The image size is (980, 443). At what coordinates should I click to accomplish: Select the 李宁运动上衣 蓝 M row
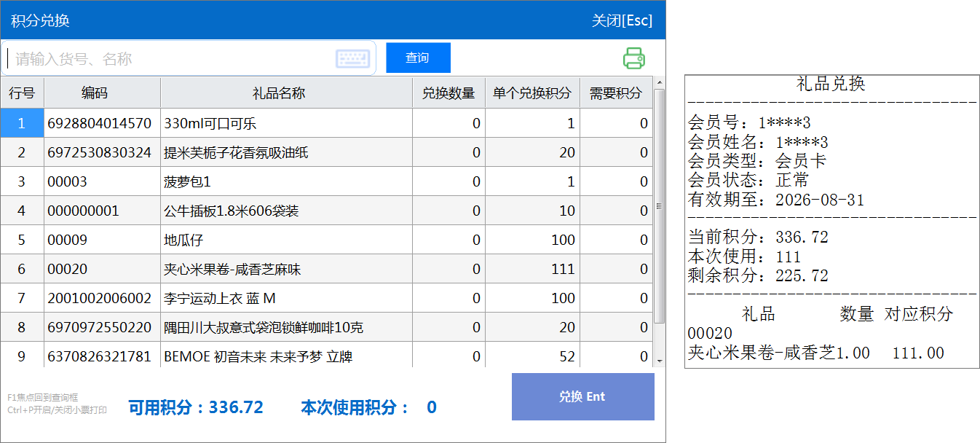pos(285,299)
